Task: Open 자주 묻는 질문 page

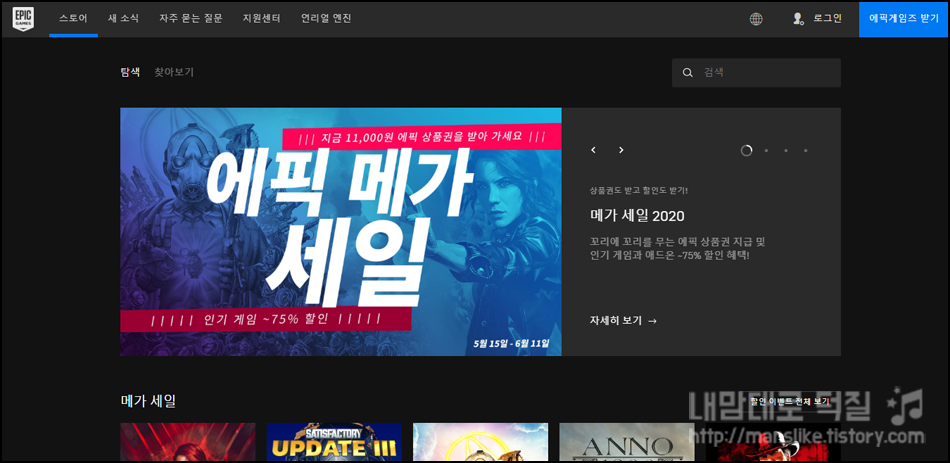Action: 191,18
